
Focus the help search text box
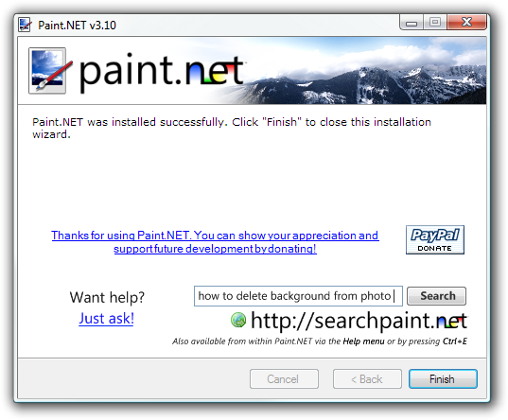(x=298, y=296)
